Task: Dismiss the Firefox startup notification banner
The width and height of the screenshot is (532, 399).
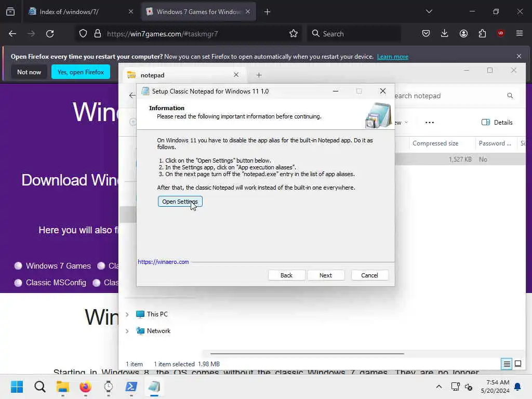Action: click(519, 56)
